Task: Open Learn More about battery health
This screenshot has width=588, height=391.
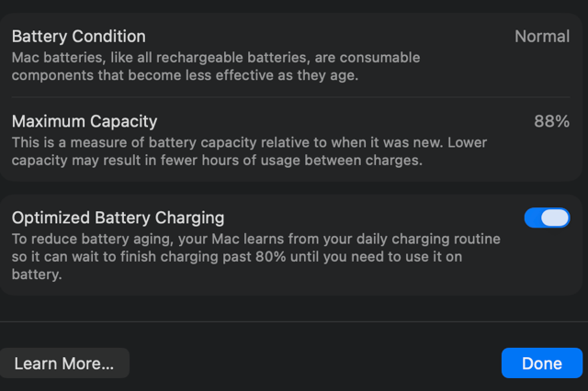Action: (x=64, y=363)
